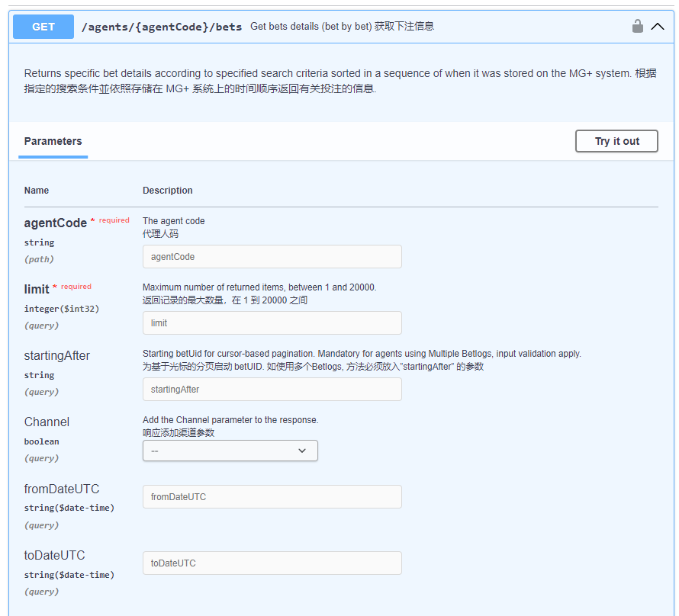679x616 pixels.
Task: Collapse the bets endpoint with the chevron
Action: pos(658,27)
